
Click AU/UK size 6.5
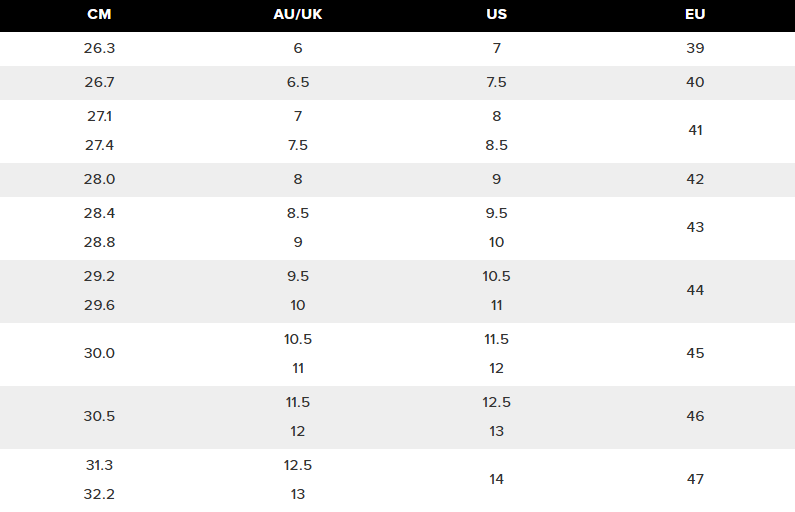pos(297,82)
